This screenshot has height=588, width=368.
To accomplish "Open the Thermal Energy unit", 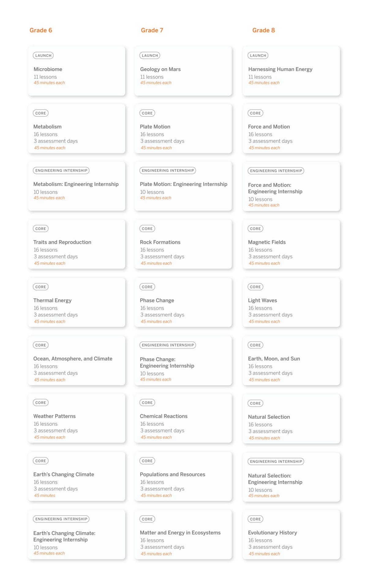I will pos(77,302).
